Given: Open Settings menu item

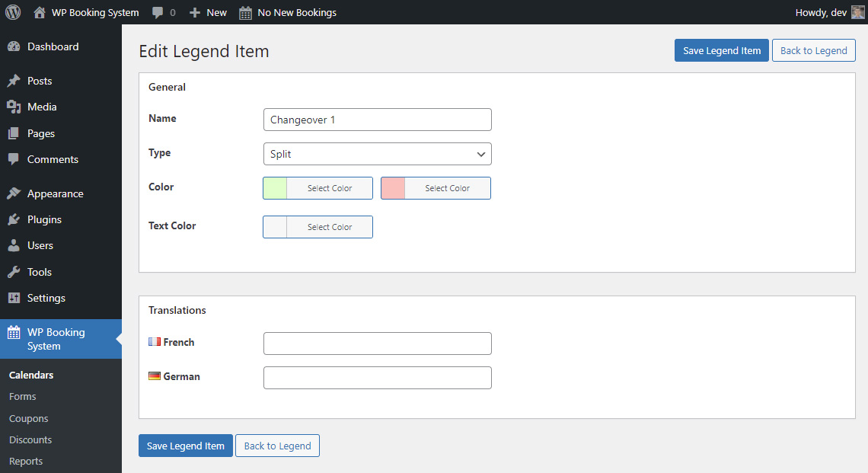Looking at the screenshot, I should [46, 298].
